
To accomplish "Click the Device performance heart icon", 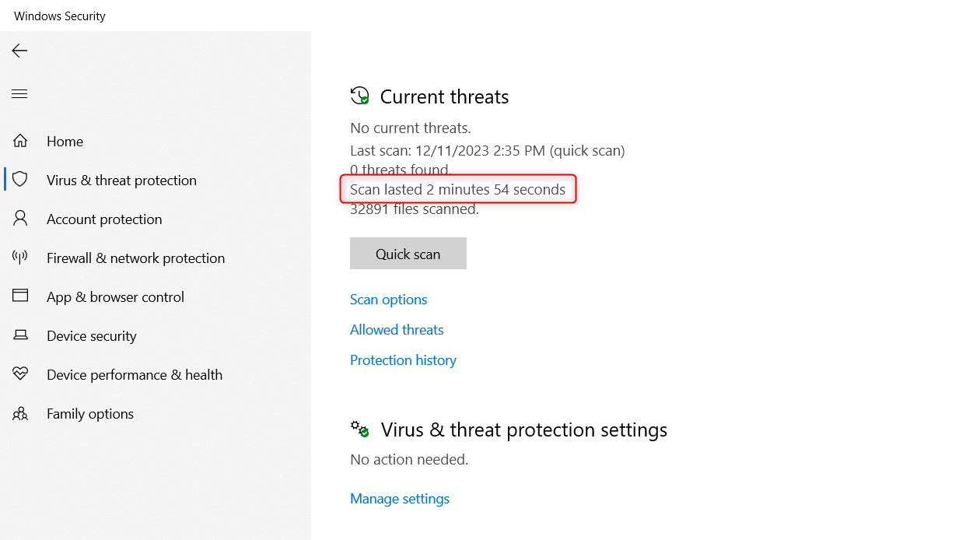I will point(20,374).
